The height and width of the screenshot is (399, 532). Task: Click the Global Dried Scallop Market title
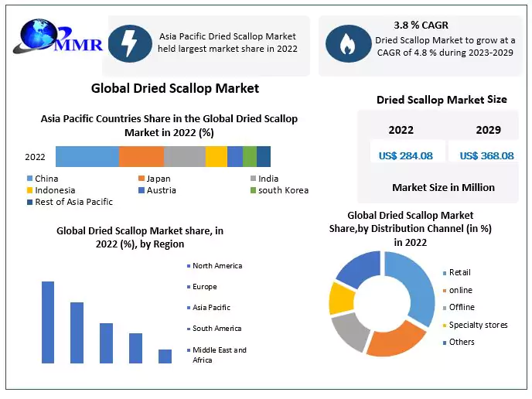pyautogui.click(x=175, y=88)
